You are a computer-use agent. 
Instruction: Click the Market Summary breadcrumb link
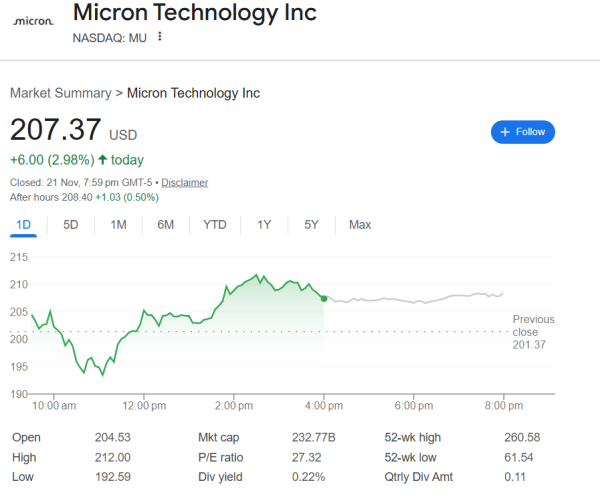tap(60, 93)
